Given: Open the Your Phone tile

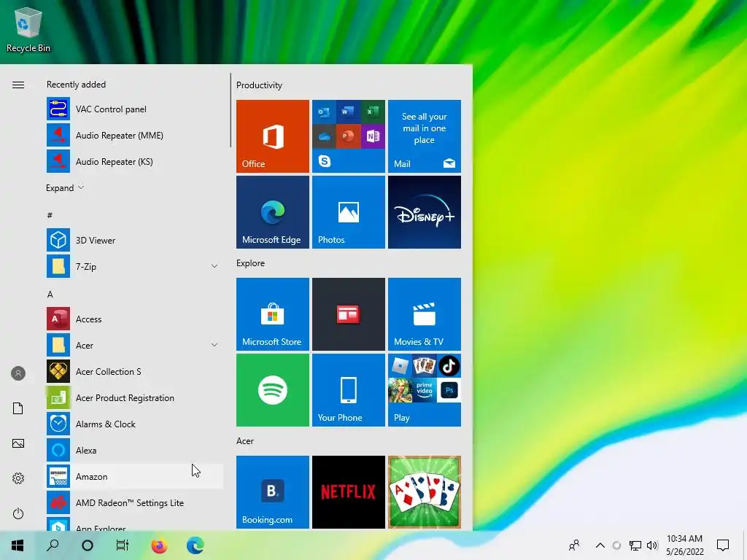Looking at the screenshot, I should (349, 390).
